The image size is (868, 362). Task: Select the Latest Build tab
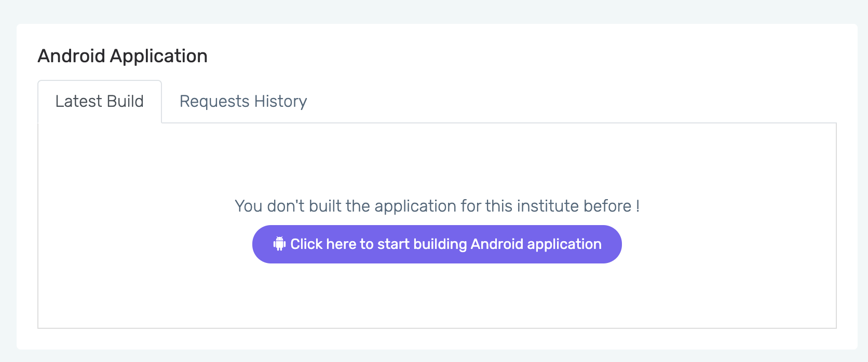[99, 101]
